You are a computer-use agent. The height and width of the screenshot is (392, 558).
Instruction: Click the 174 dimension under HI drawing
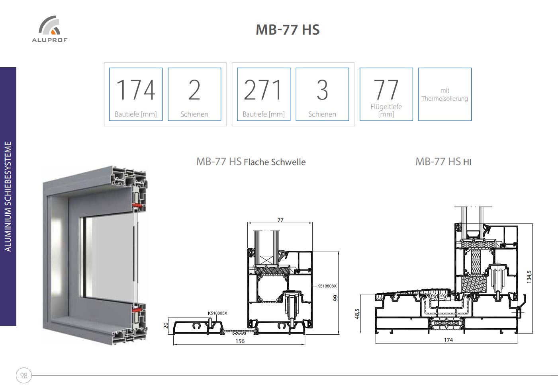(x=448, y=340)
